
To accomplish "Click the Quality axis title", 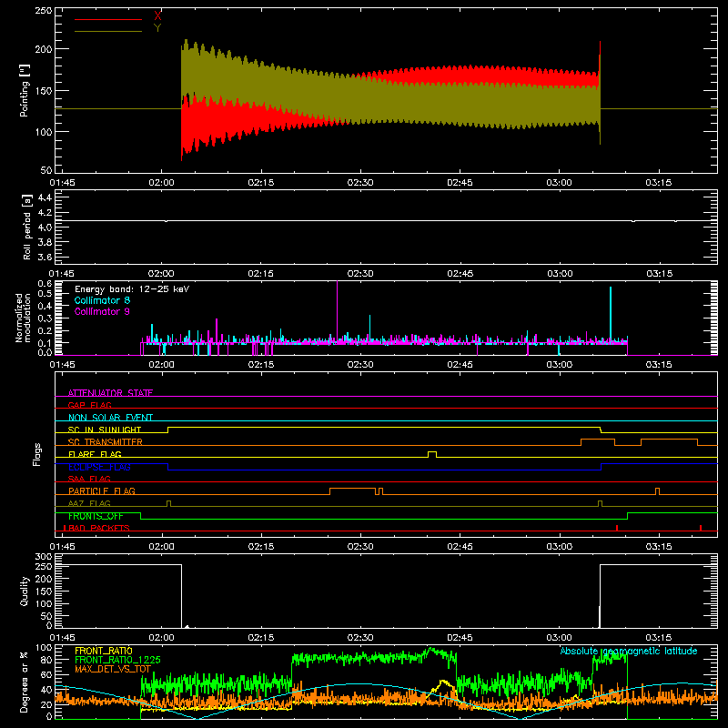I will click(25, 591).
